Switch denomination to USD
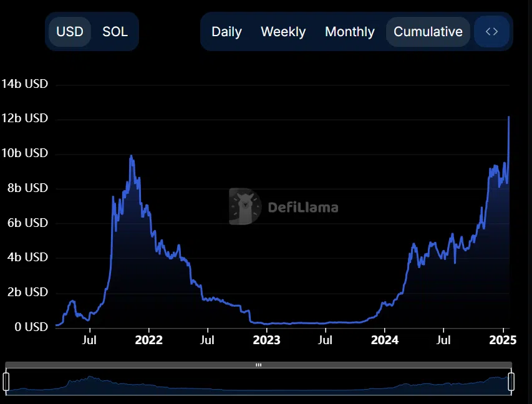The height and width of the screenshot is (404, 532). [x=70, y=31]
